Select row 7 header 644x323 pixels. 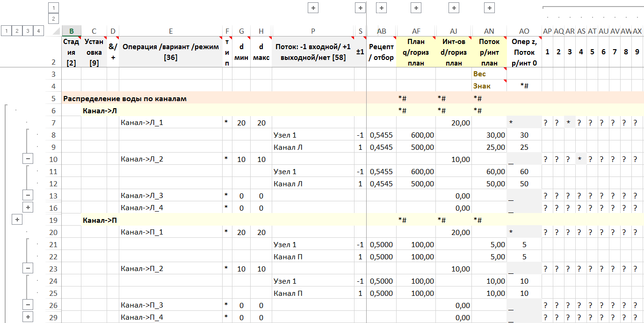53,123
